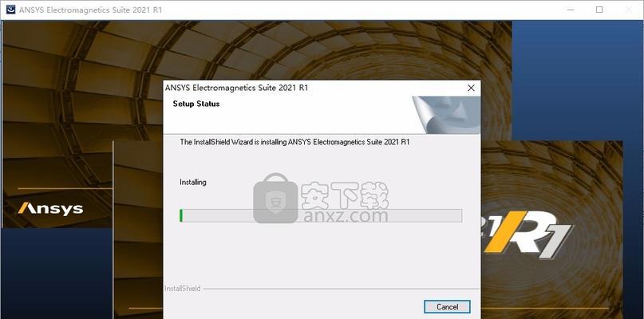Click the R1 release logo graphic
This screenshot has height=319, width=644.
(x=527, y=234)
